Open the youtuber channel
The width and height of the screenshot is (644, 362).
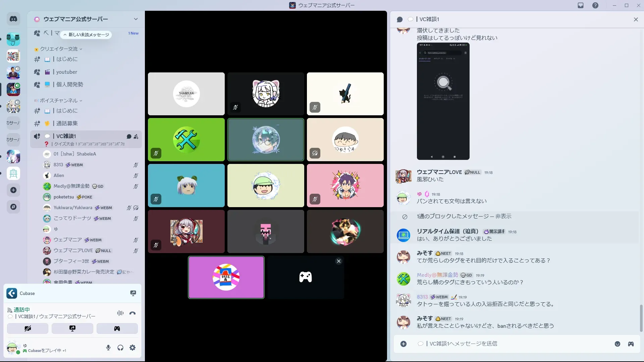click(x=66, y=72)
